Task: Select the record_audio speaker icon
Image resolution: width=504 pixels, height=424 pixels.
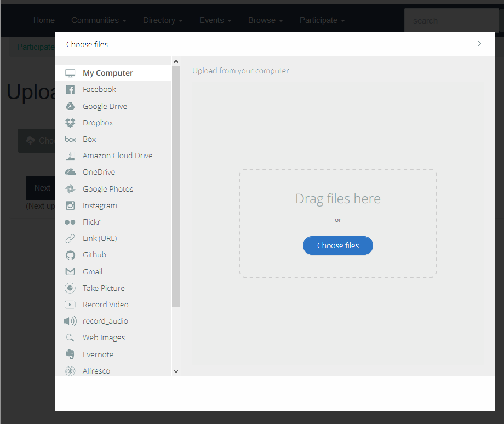Action: click(70, 321)
